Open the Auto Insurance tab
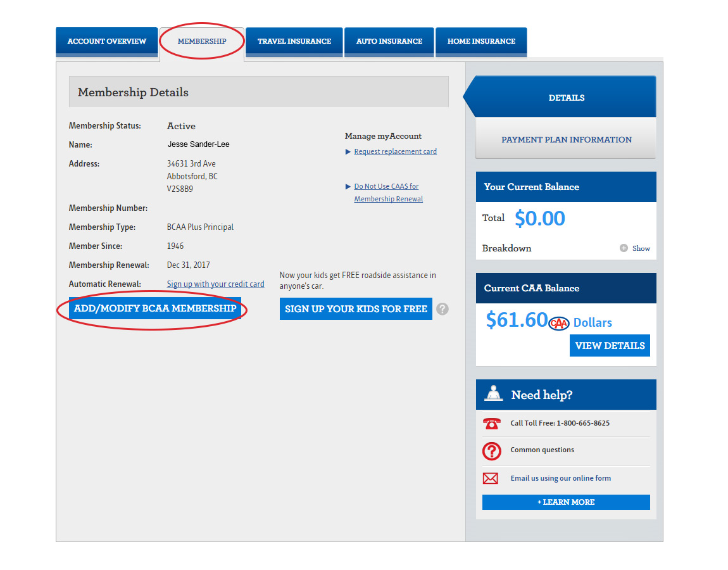Screen dimensions: 728x570 pos(389,41)
